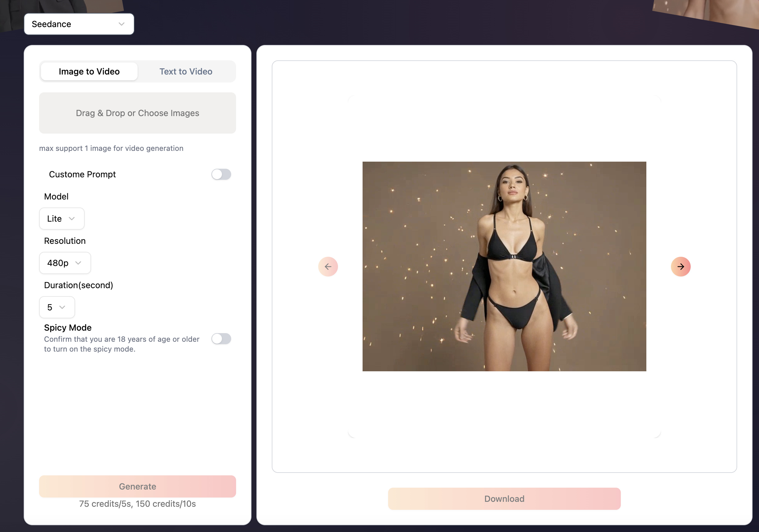Expand the Seedance dropdown chevron
The width and height of the screenshot is (759, 532).
coord(121,24)
